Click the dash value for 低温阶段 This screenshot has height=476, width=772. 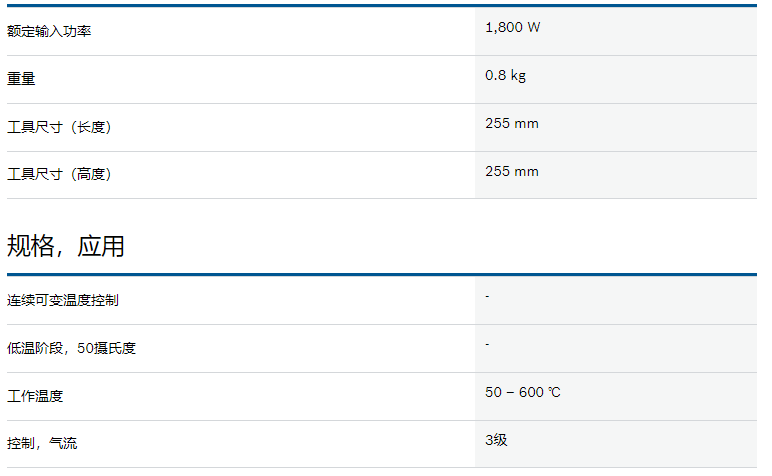pos(487,344)
